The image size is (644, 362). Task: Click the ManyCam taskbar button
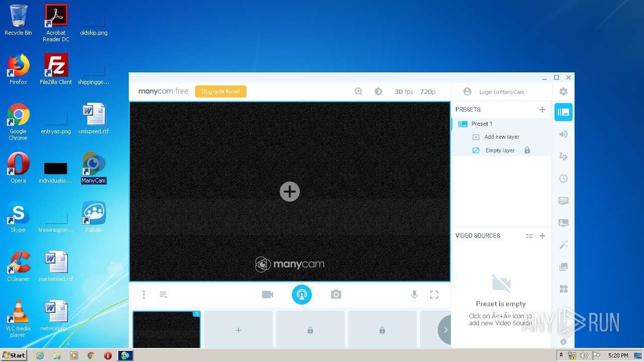[125, 355]
